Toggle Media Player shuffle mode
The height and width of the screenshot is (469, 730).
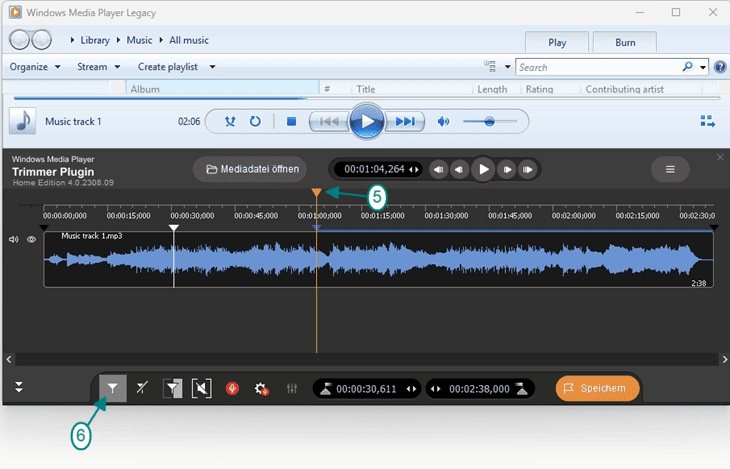pos(230,122)
